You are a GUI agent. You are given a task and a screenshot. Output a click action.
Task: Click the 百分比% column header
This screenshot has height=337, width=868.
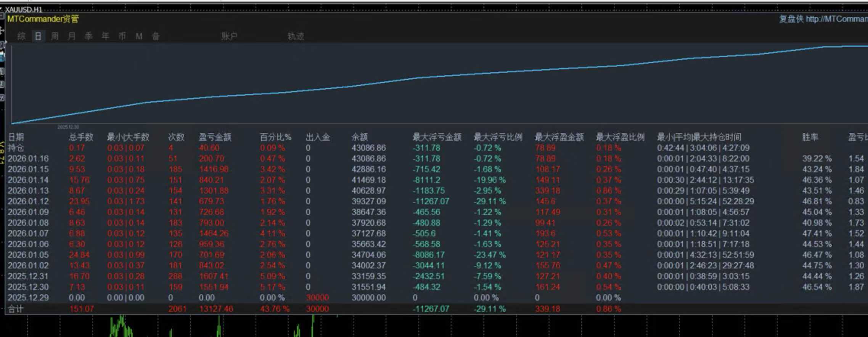click(x=276, y=137)
